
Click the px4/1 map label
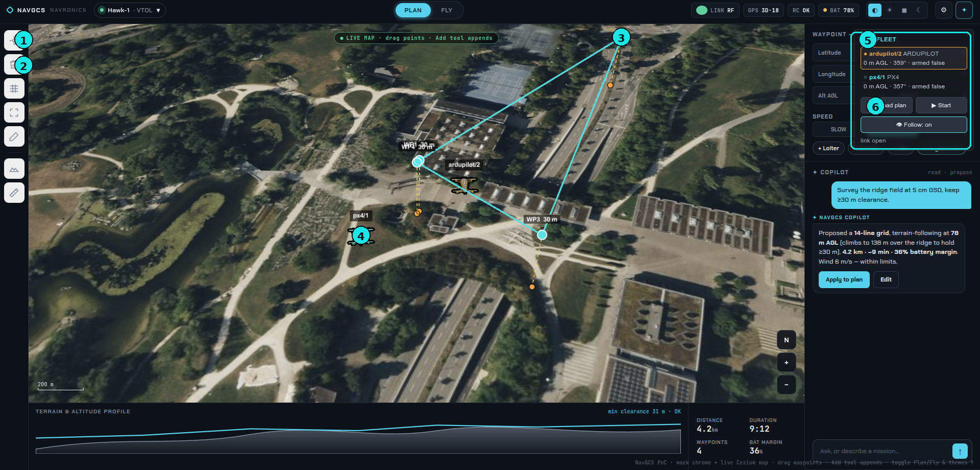[x=361, y=216]
